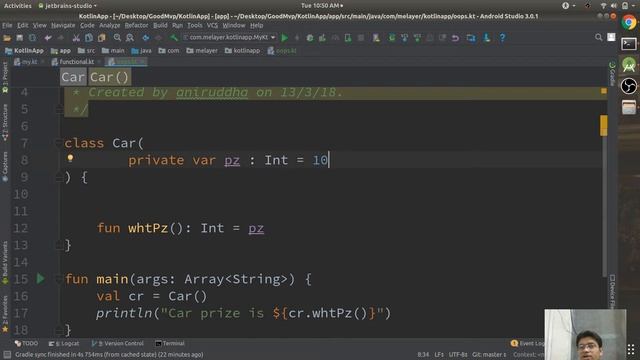Click the Navigate Back arrow icon
The image size is (640, 360).
(145, 38)
